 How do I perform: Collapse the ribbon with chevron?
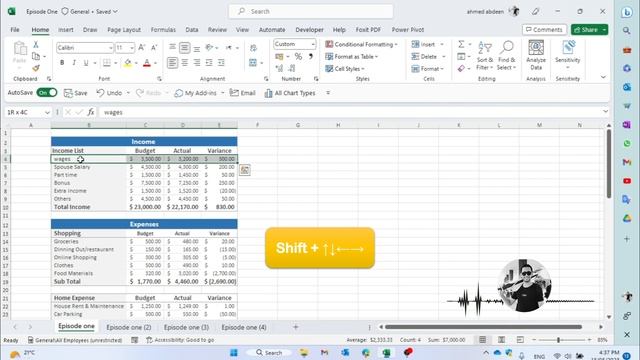(x=603, y=77)
